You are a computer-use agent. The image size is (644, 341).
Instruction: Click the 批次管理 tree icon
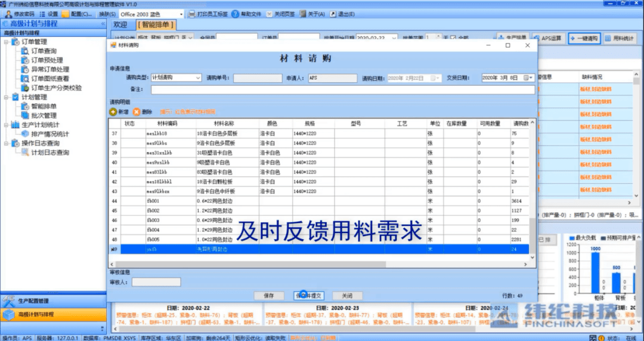tap(25, 116)
